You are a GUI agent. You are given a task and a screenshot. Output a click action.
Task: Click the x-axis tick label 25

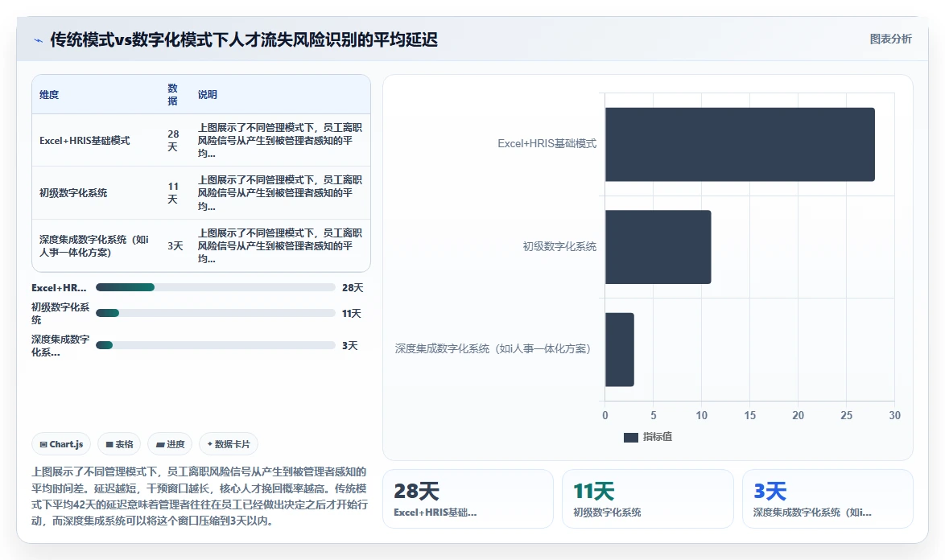click(x=846, y=415)
